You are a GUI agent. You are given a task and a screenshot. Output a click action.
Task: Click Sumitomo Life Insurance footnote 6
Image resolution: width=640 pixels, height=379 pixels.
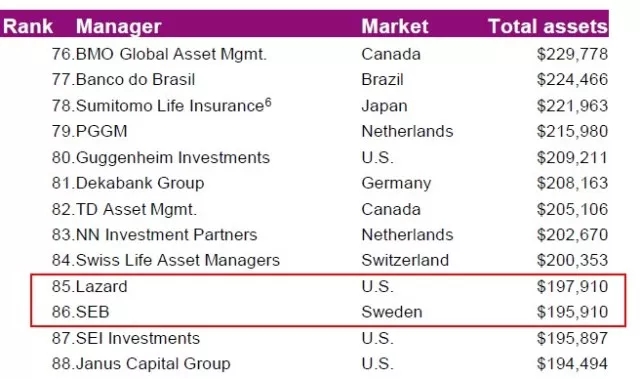[x=268, y=102]
